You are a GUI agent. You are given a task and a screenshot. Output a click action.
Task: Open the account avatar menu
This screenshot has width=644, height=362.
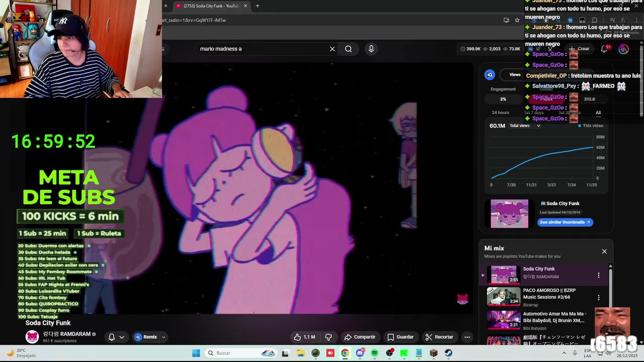coord(623,49)
